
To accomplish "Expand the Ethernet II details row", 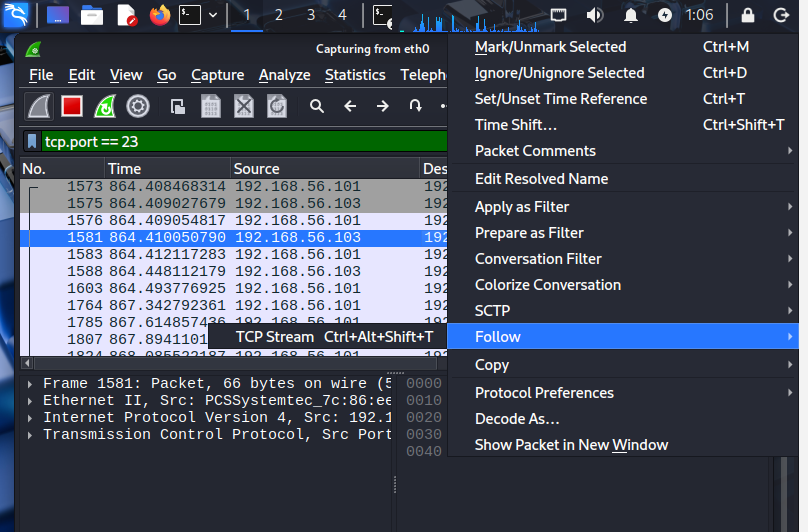I will [x=30, y=401].
